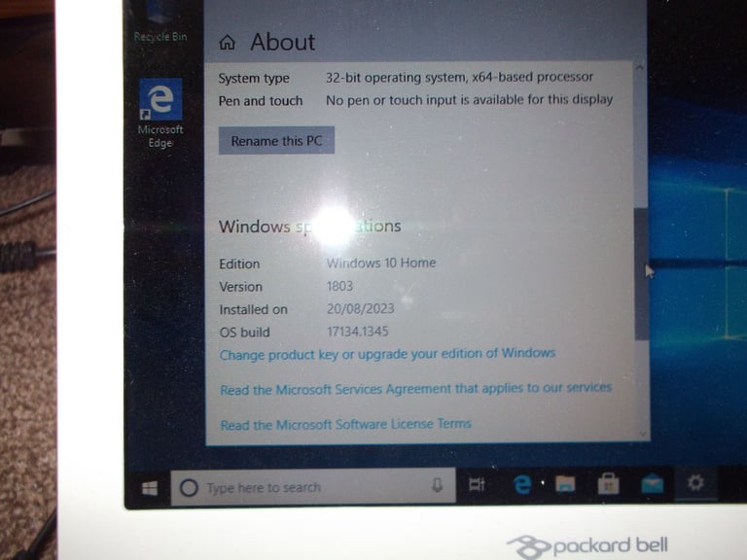
Task: Click the 'Version' label
Action: tap(240, 287)
